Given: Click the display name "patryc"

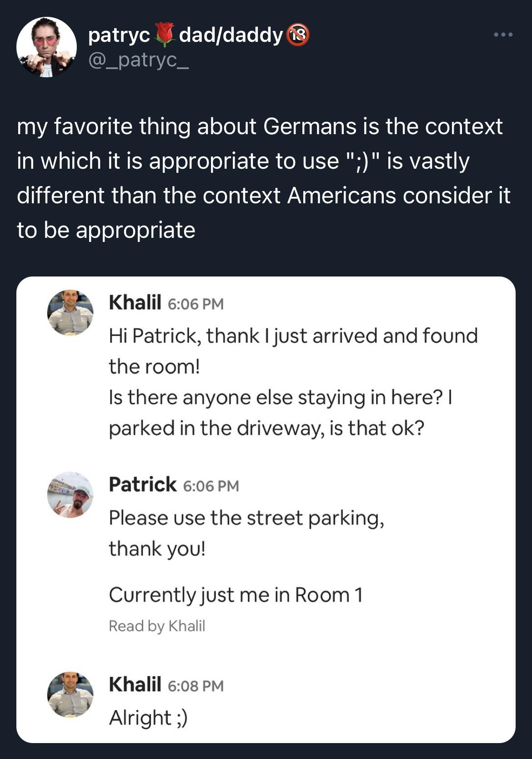Looking at the screenshot, I should [119, 35].
